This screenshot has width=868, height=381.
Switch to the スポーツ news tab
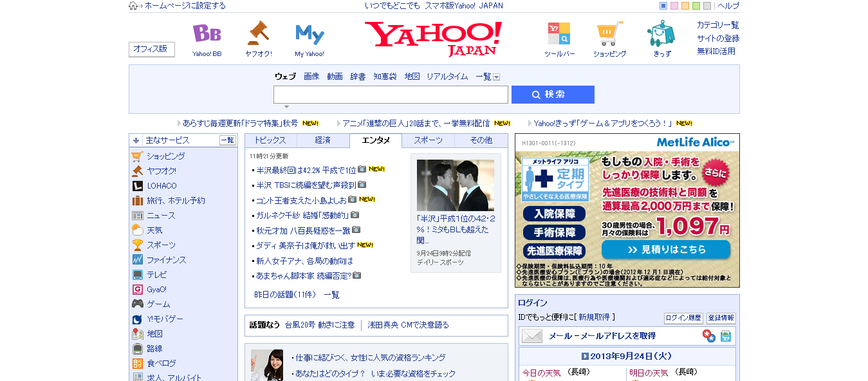pyautogui.click(x=428, y=140)
